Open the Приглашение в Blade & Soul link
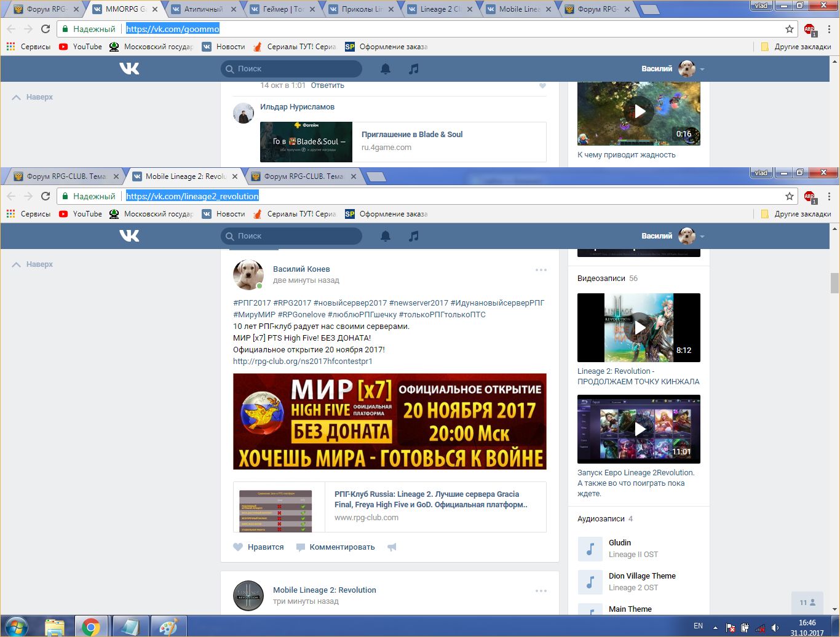 pos(412,134)
